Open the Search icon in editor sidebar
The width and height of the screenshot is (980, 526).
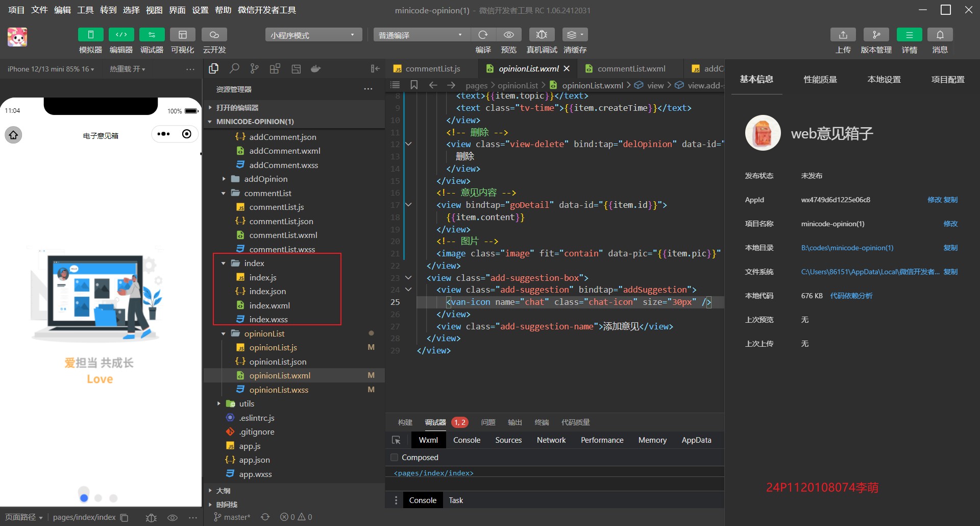(x=234, y=68)
